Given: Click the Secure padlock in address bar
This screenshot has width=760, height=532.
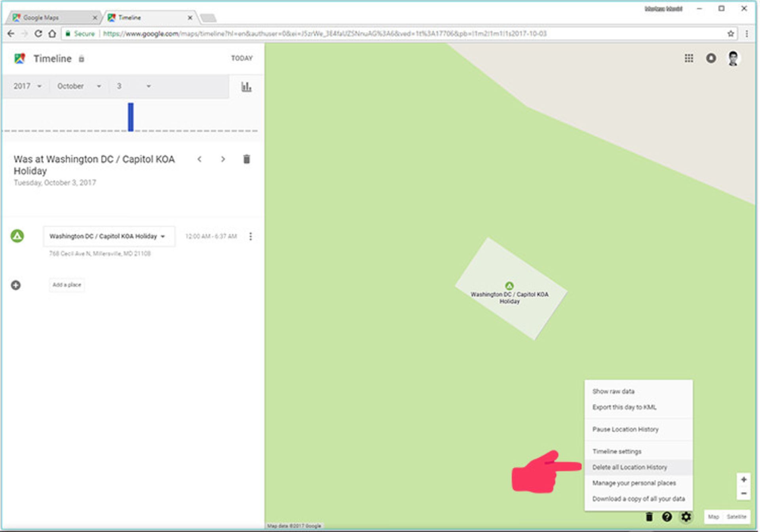Looking at the screenshot, I should tap(68, 34).
